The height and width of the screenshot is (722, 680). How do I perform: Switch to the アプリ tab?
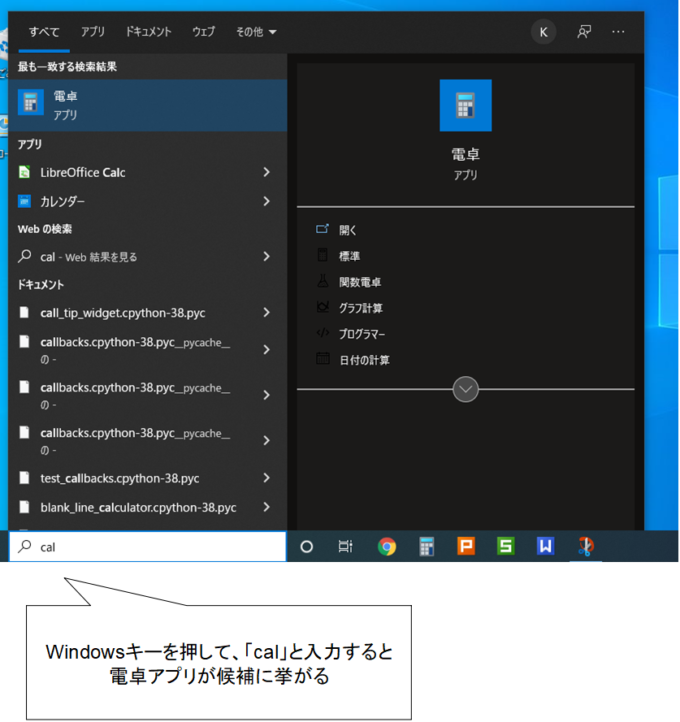coord(93,32)
